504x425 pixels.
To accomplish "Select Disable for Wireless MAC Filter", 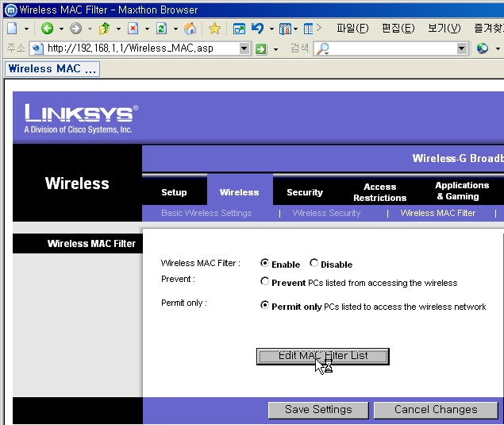I will (314, 263).
